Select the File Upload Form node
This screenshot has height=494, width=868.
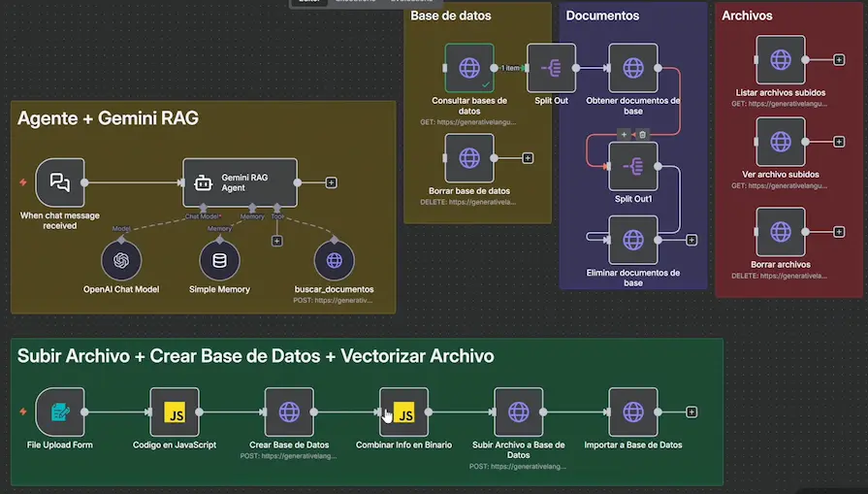60,412
